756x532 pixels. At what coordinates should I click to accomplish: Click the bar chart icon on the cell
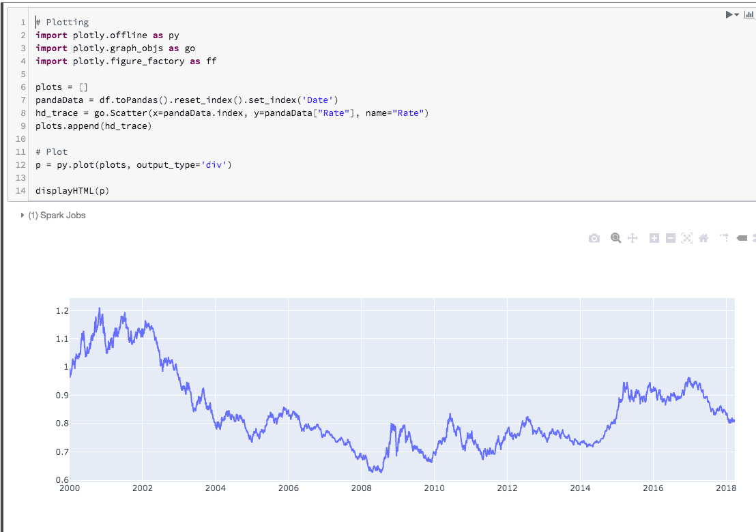coord(748,14)
